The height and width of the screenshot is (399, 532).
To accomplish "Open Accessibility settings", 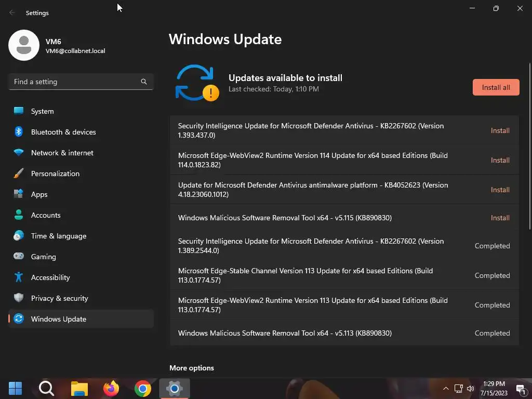I will (x=81, y=277).
